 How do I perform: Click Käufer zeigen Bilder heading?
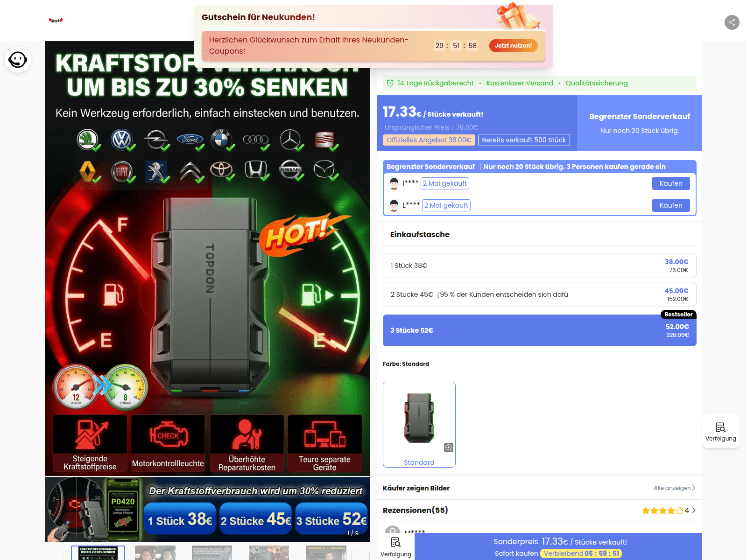tap(416, 488)
